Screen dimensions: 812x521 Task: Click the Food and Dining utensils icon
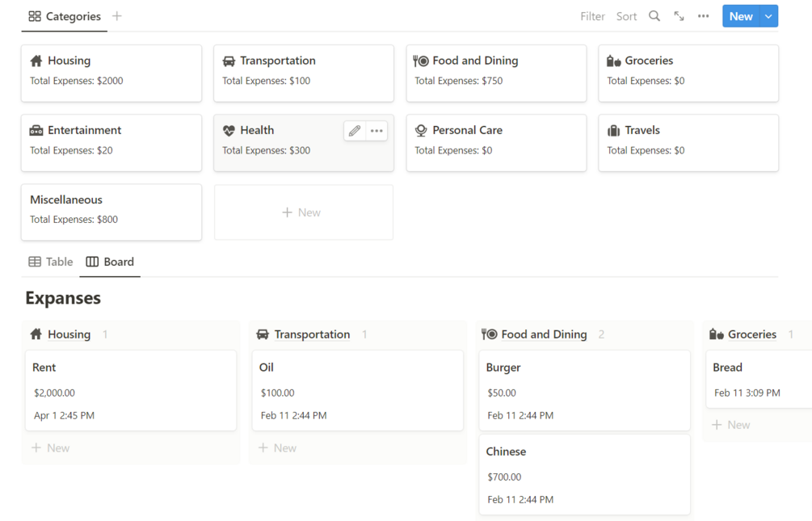pos(422,60)
